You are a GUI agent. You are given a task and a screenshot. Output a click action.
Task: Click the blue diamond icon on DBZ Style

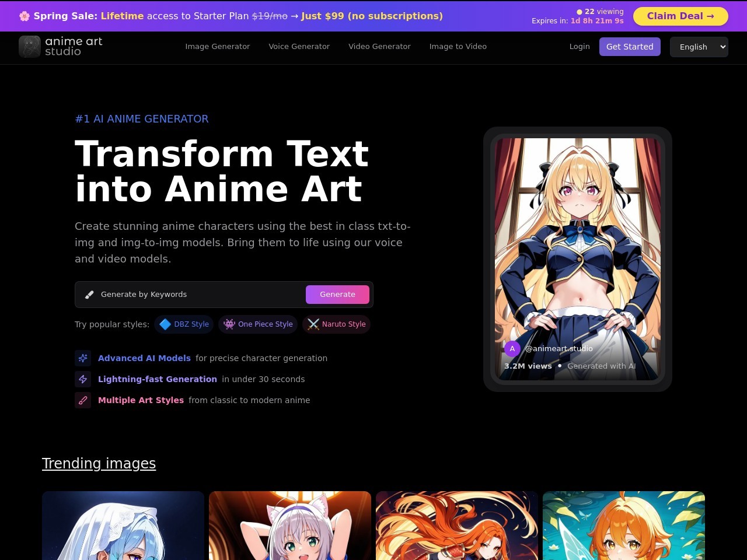(165, 324)
